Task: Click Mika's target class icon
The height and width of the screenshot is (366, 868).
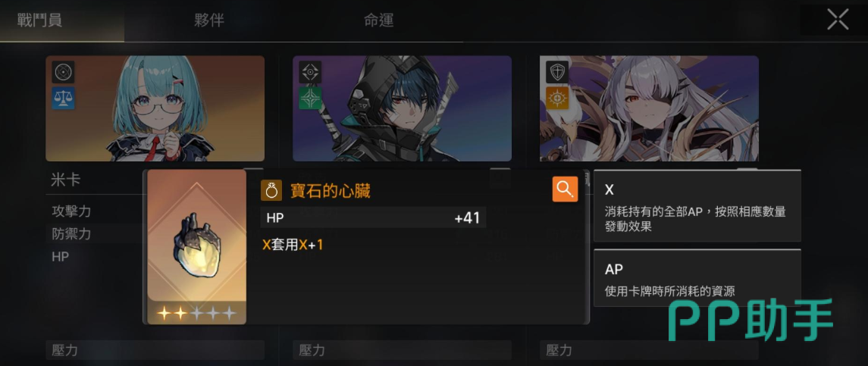Action: 64,72
